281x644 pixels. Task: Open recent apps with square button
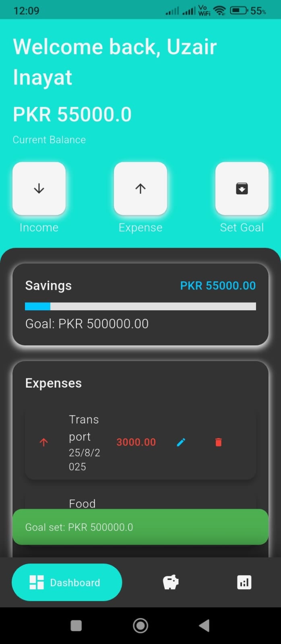pos(76,625)
